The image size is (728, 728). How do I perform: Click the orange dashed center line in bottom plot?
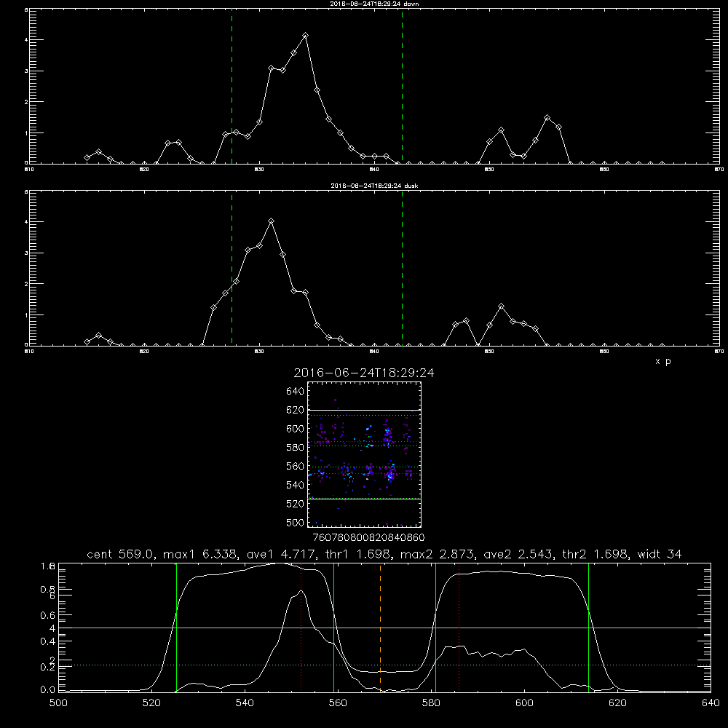click(380, 628)
